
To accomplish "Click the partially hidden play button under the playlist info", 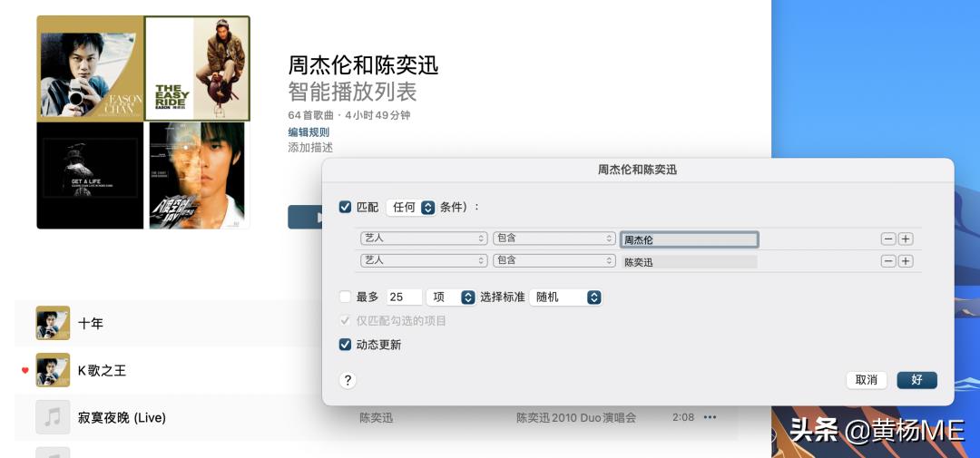I will click(x=305, y=217).
